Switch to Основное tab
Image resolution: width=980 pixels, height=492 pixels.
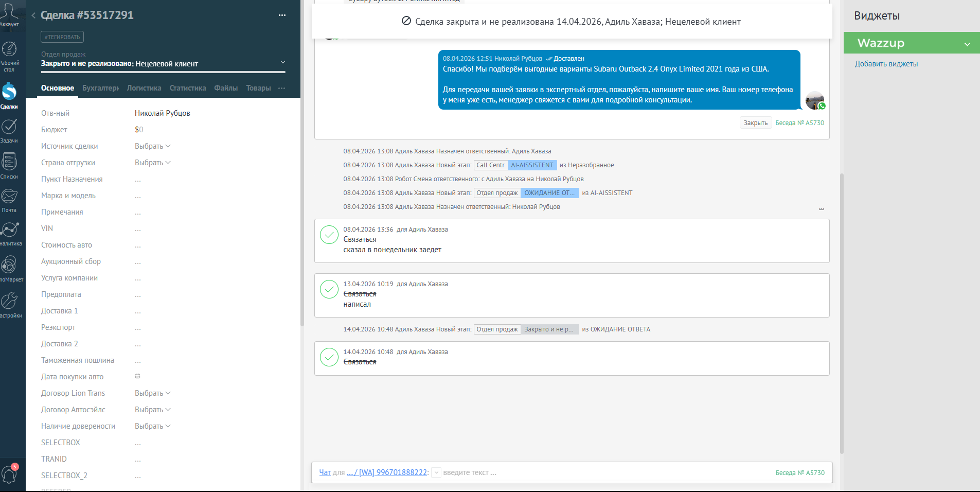58,88
